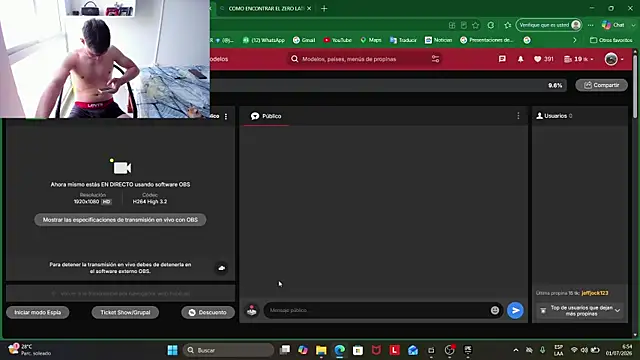Image resolution: width=640 pixels, height=360 pixels.
Task: Open Windows Start menu
Action: click(x=172, y=350)
